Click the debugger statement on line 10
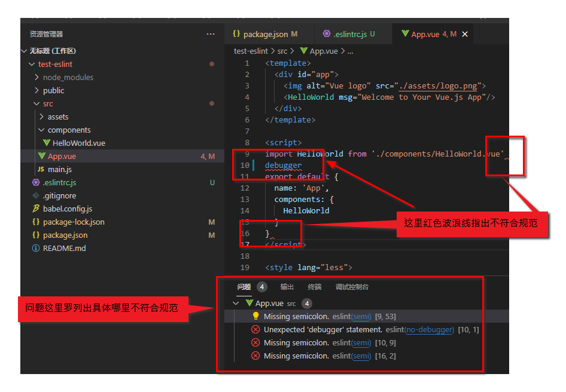 [284, 165]
